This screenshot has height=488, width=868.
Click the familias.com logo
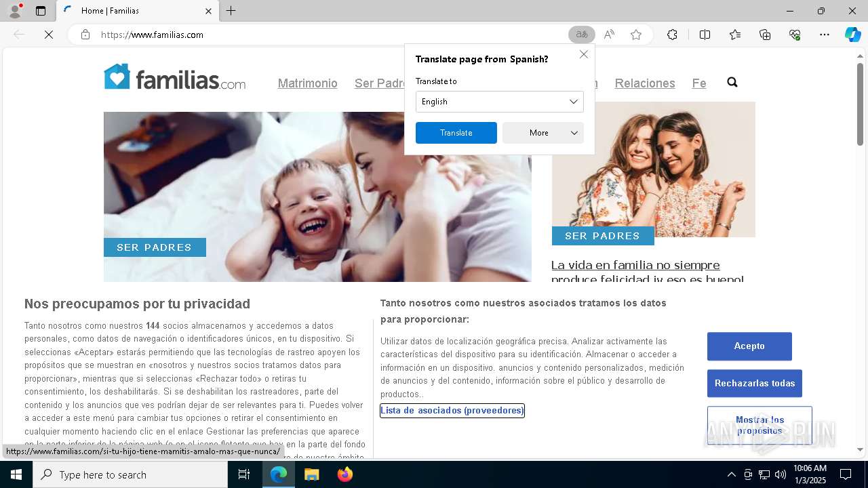point(175,78)
